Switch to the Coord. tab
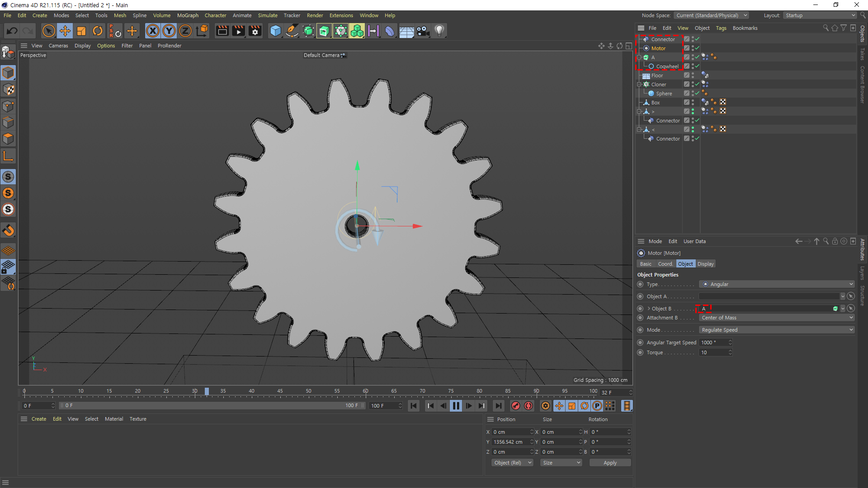The image size is (868, 488). click(x=665, y=264)
